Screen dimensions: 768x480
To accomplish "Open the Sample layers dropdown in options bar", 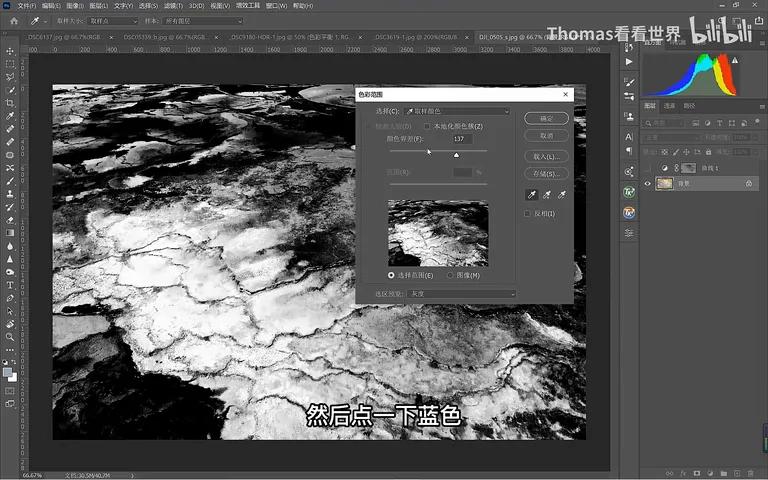I will tap(203, 21).
